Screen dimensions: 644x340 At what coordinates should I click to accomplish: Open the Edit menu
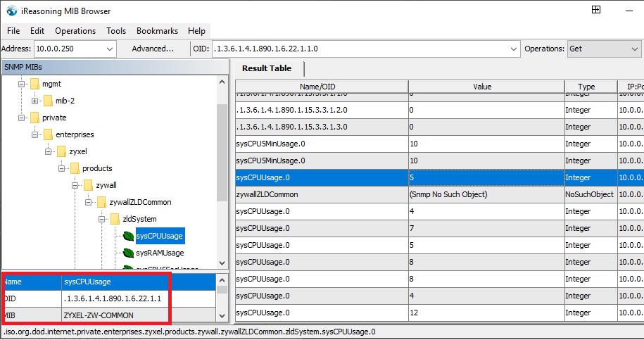(37, 31)
